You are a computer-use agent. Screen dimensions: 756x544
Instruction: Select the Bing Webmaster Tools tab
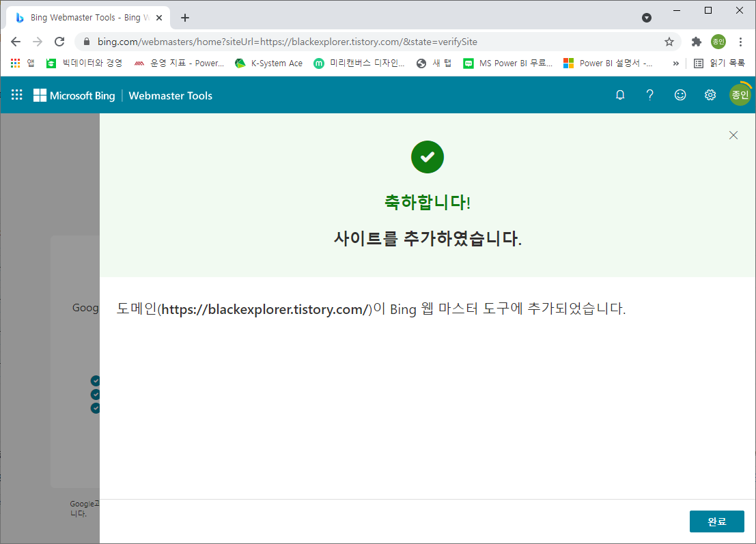[88, 18]
